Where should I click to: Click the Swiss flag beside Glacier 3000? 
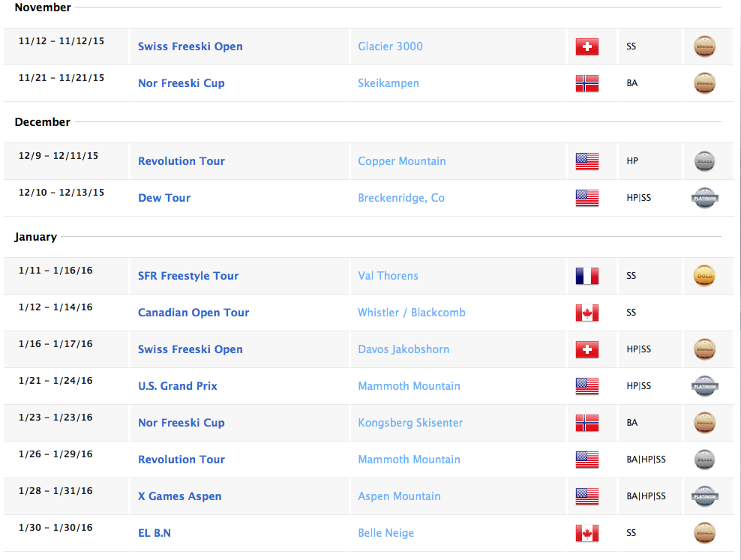(586, 46)
